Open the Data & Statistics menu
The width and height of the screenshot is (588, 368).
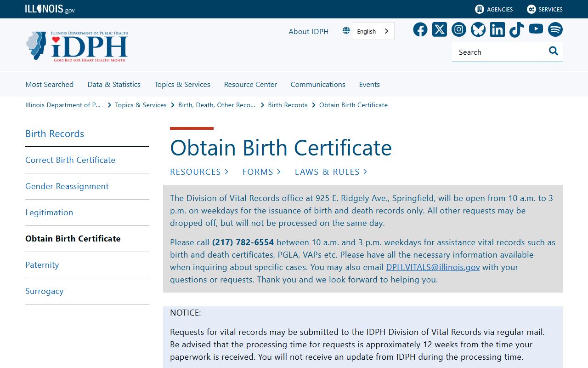click(114, 84)
